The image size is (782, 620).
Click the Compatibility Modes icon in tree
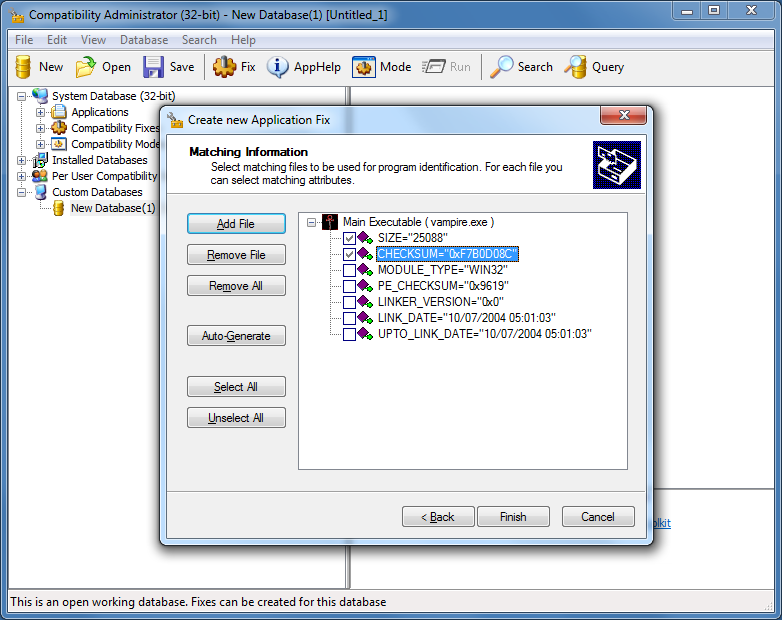click(x=59, y=144)
